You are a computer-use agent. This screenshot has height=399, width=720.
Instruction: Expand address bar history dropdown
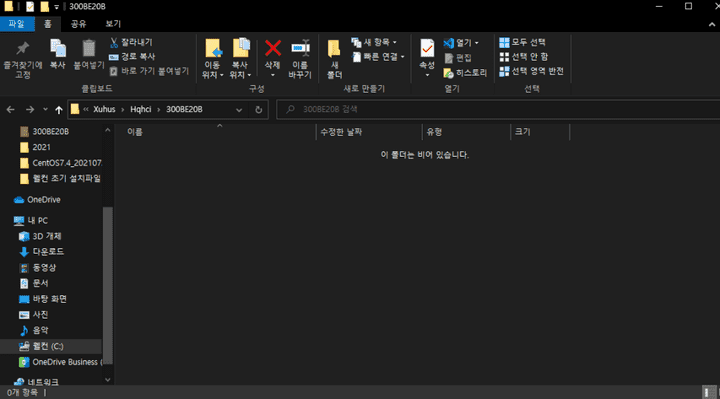pyautogui.click(x=239, y=110)
